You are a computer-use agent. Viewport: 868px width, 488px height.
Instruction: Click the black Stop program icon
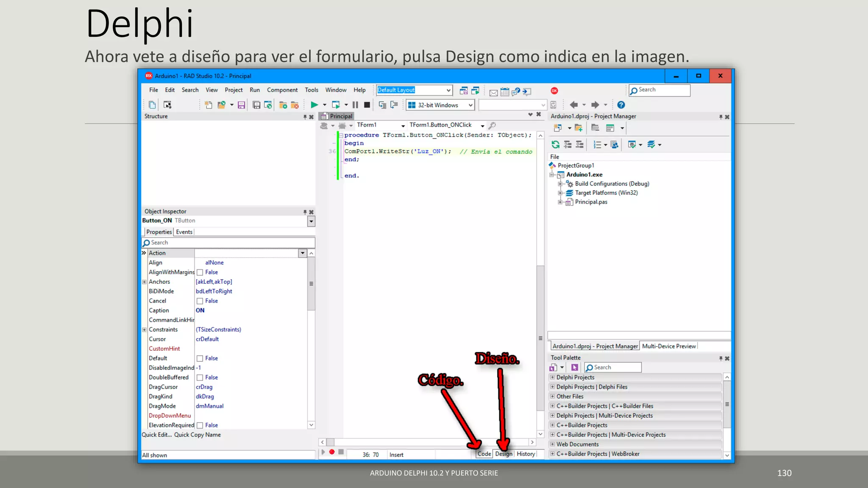(367, 105)
